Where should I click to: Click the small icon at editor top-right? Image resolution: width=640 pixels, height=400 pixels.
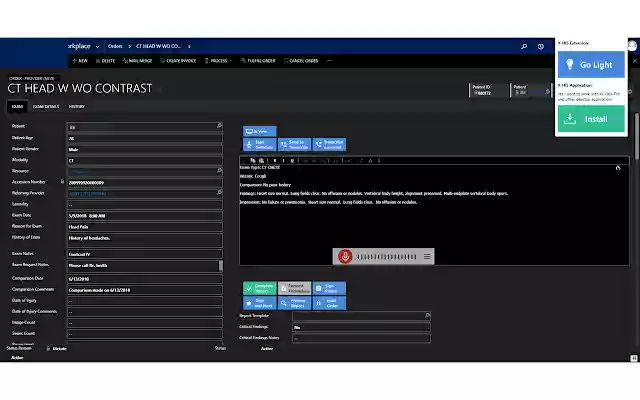coord(618,168)
